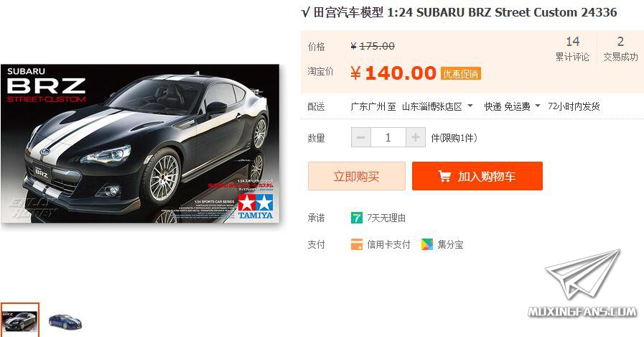The height and width of the screenshot is (337, 644).
Task: Click the 加入购物车 add to cart button
Action: pyautogui.click(x=477, y=176)
